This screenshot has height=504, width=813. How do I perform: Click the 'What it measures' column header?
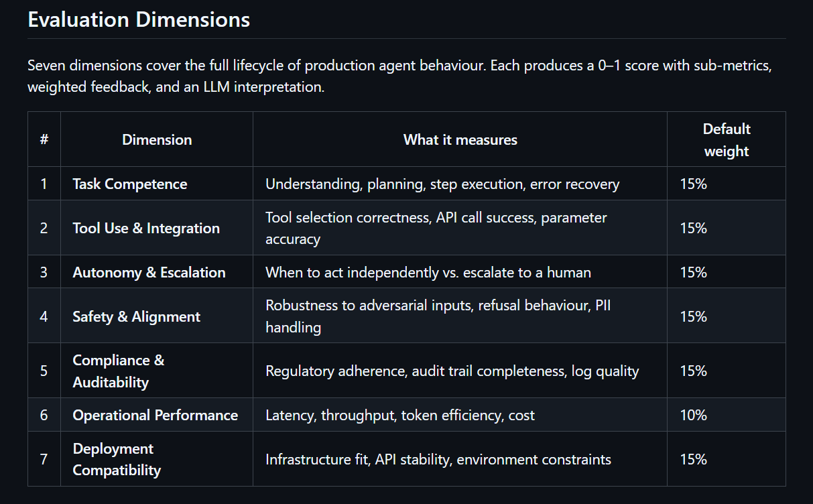coord(460,139)
